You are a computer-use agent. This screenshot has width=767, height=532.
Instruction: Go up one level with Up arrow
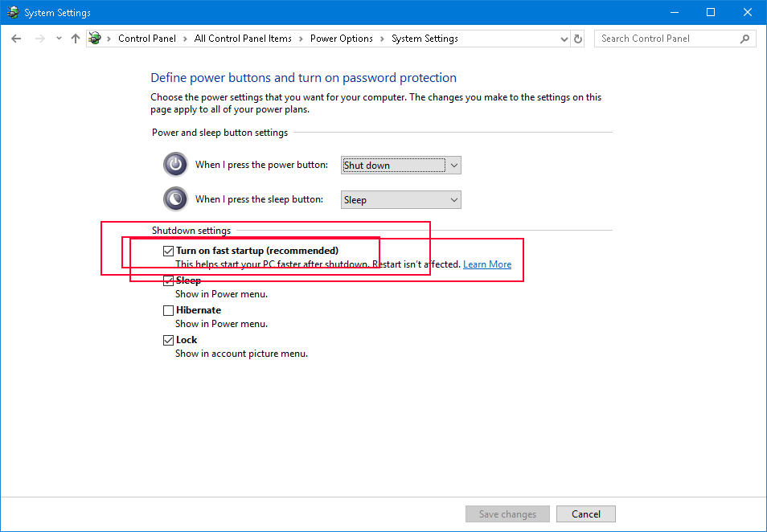pos(75,39)
